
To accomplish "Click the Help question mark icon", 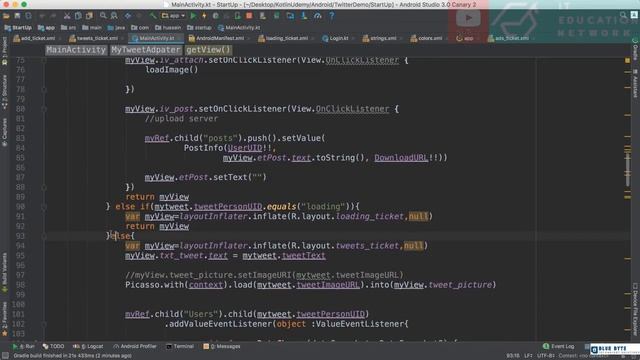I will 331,16.
